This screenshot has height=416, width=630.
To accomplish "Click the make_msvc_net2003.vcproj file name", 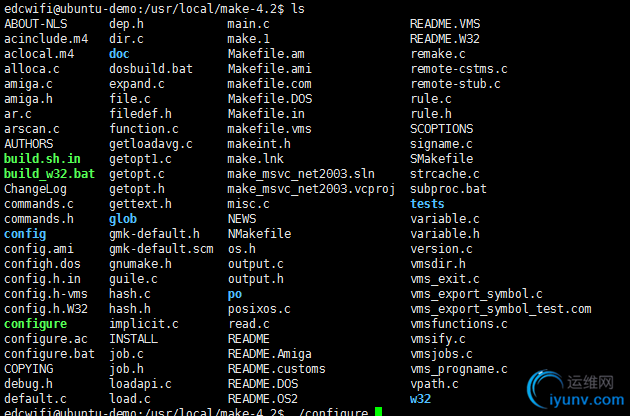I will (311, 189).
